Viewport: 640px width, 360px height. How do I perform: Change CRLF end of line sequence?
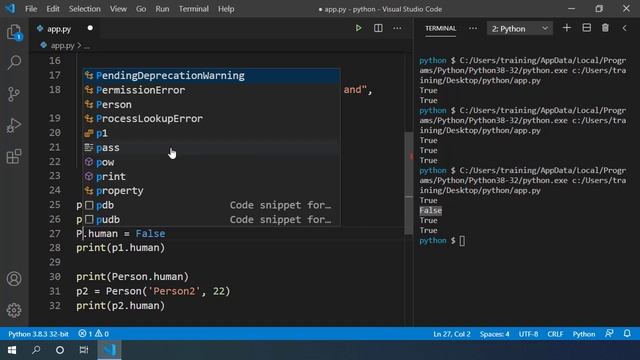coord(555,334)
